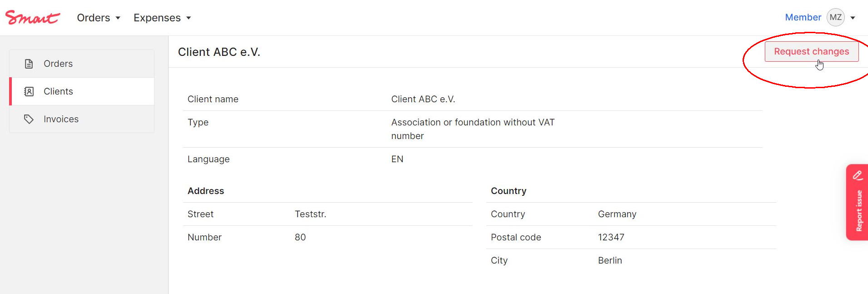Click the Smart logo in header
The width and height of the screenshot is (868, 294).
tap(32, 17)
